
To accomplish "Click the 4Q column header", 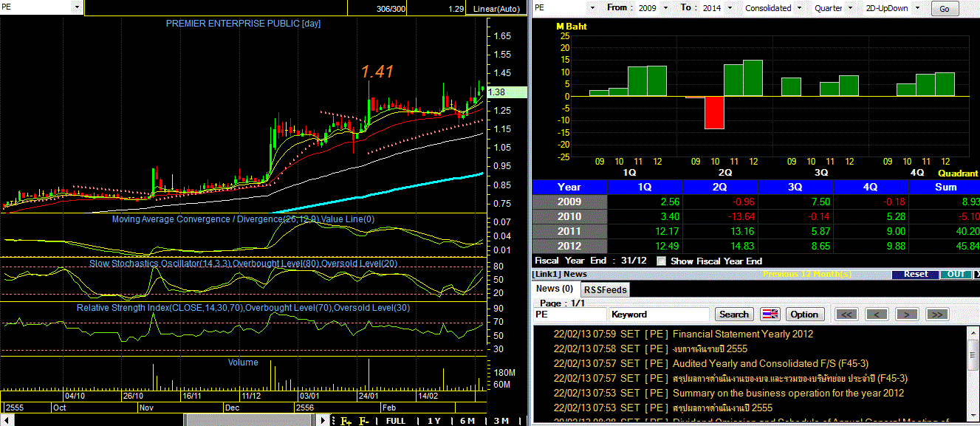I will click(871, 187).
